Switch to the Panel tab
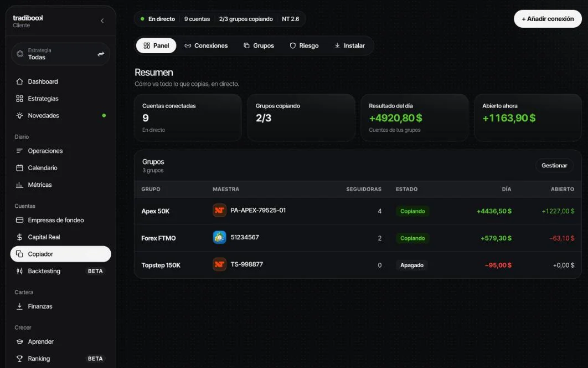 156,45
